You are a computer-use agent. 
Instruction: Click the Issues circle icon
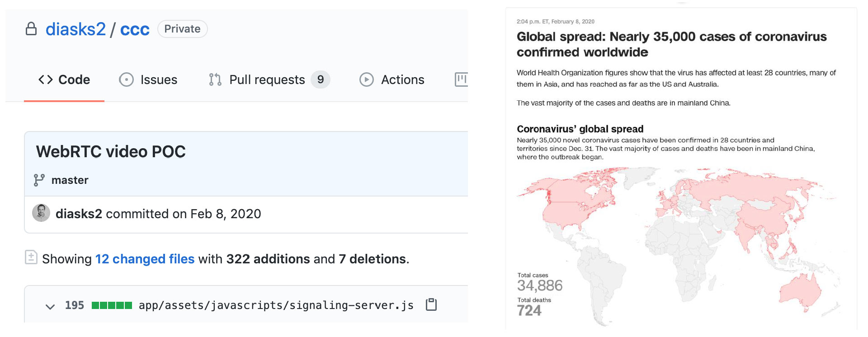click(126, 80)
